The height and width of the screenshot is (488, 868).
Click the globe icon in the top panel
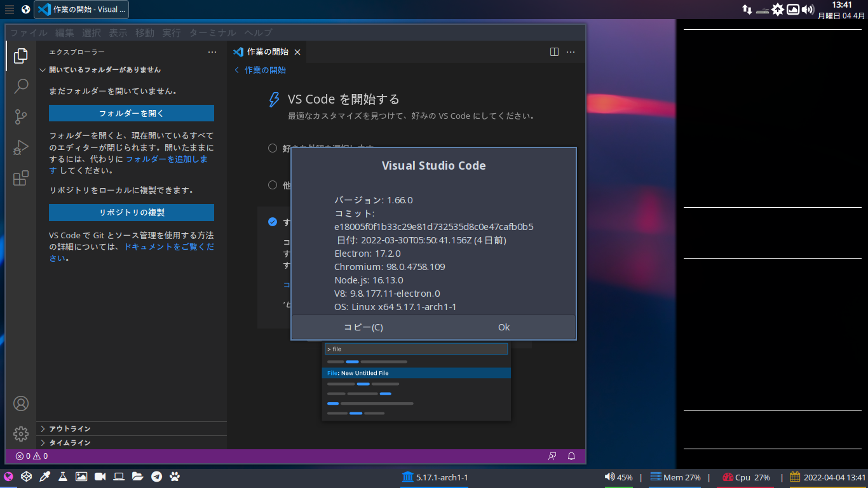25,10
